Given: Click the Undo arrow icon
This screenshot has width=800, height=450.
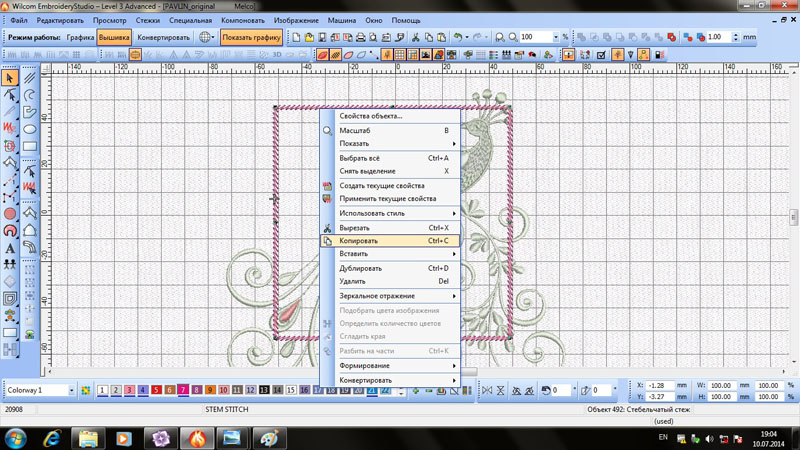Looking at the screenshot, I should pyautogui.click(x=458, y=38).
